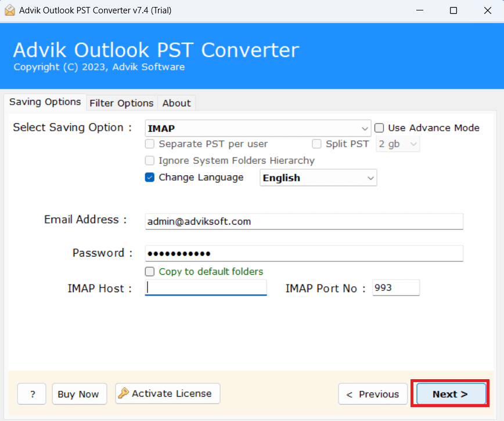
Task: Expand the Select Saving Option dropdown showing IMAP
Action: point(258,128)
